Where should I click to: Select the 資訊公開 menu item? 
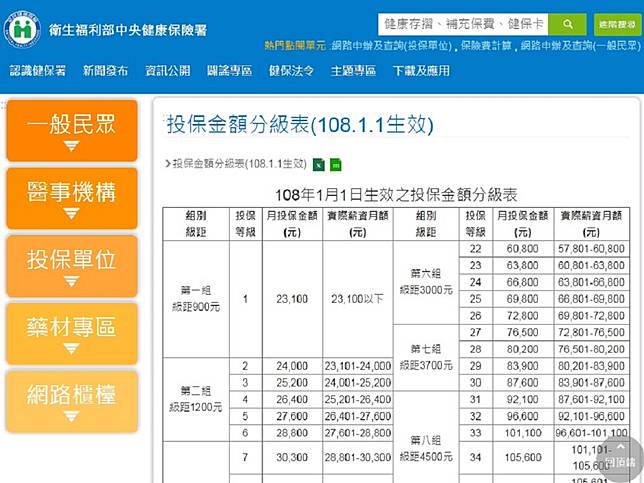167,71
